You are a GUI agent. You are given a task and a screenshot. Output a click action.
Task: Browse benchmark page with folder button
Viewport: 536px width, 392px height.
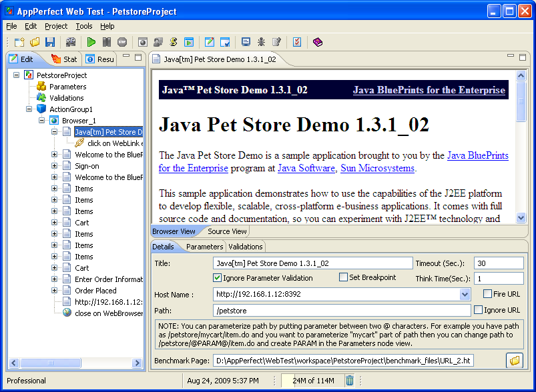(514, 361)
